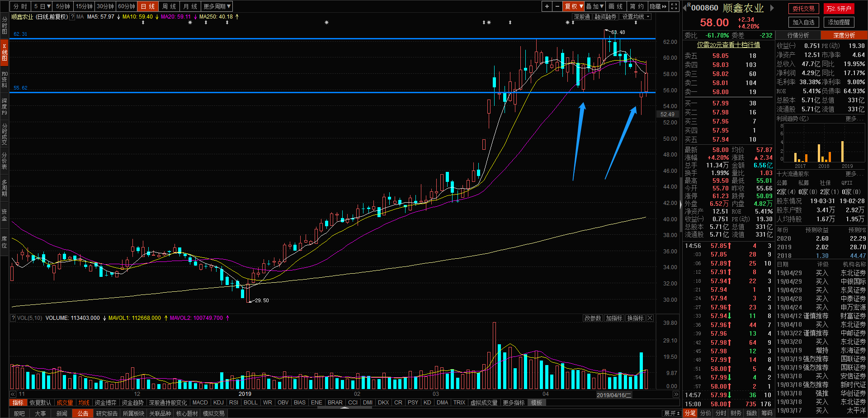Open 叠加 overlay dropdown

595,6
